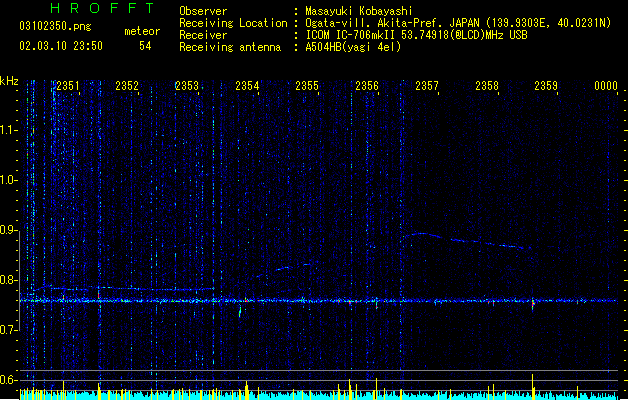Click the 1.0 kHz axis label
Viewport: 629px width, 400px height.
point(8,180)
